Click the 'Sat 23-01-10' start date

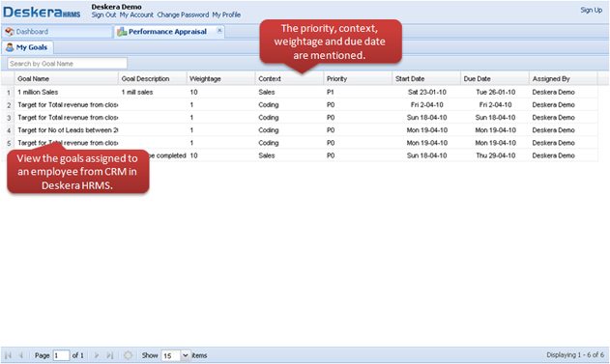pos(426,92)
